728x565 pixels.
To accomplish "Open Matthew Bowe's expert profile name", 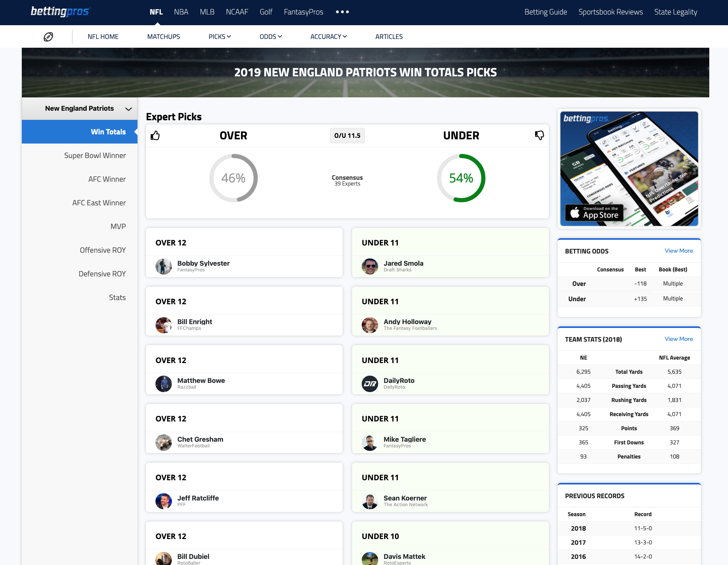I will coord(201,381).
